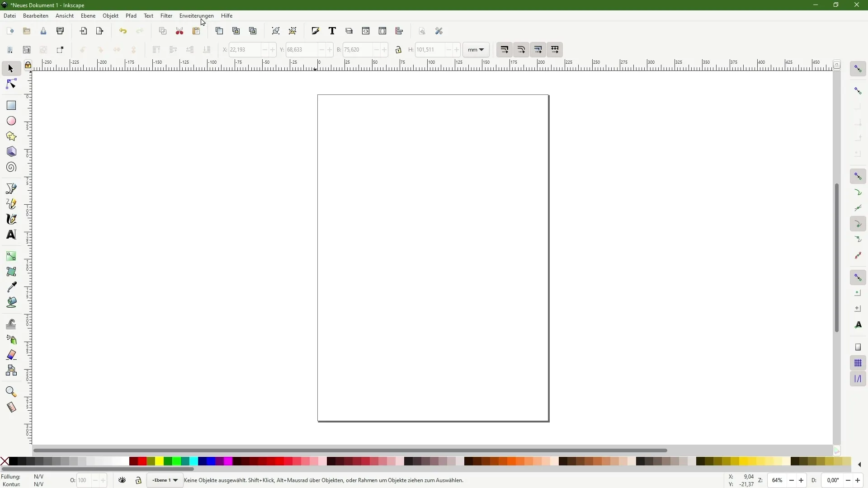Choose the rectangle tool
868x488 pixels.
pos(11,105)
